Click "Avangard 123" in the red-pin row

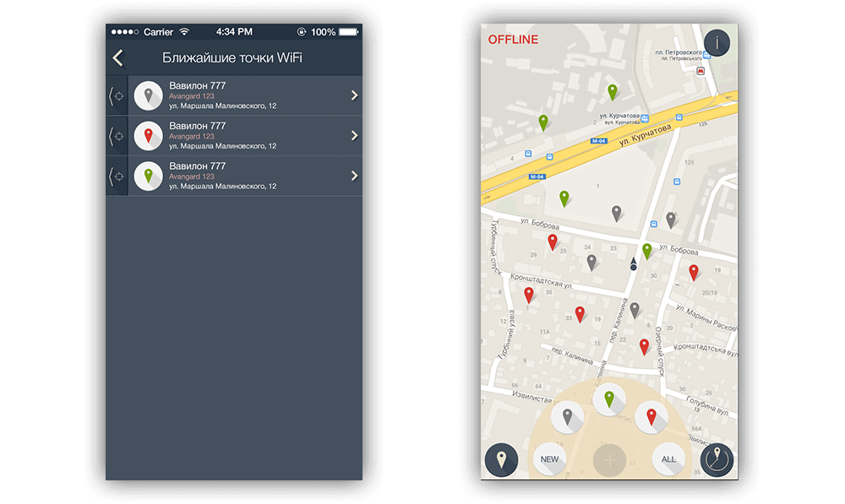tap(191, 136)
